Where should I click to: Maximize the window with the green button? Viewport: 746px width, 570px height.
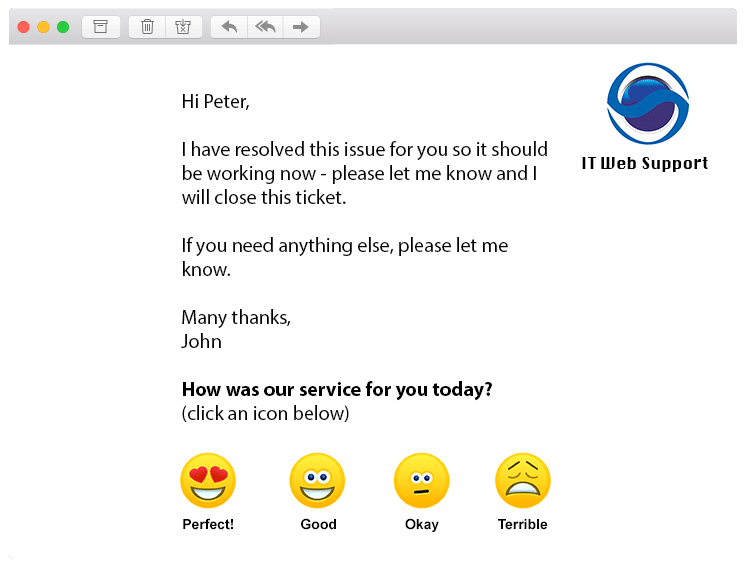pos(63,27)
